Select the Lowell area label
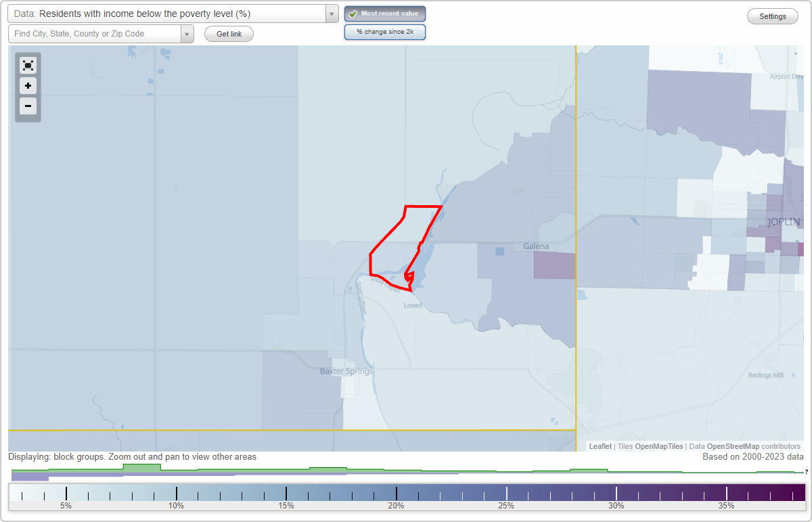The height and width of the screenshot is (522, 812). (414, 305)
